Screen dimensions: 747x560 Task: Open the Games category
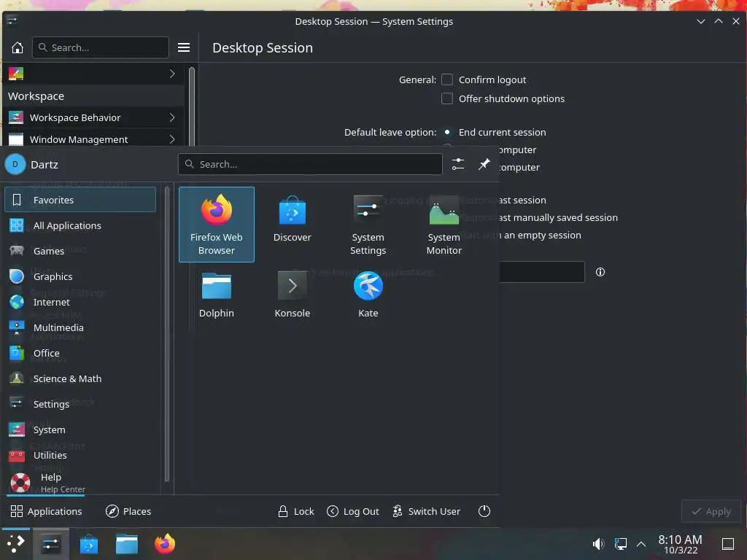[80, 251]
